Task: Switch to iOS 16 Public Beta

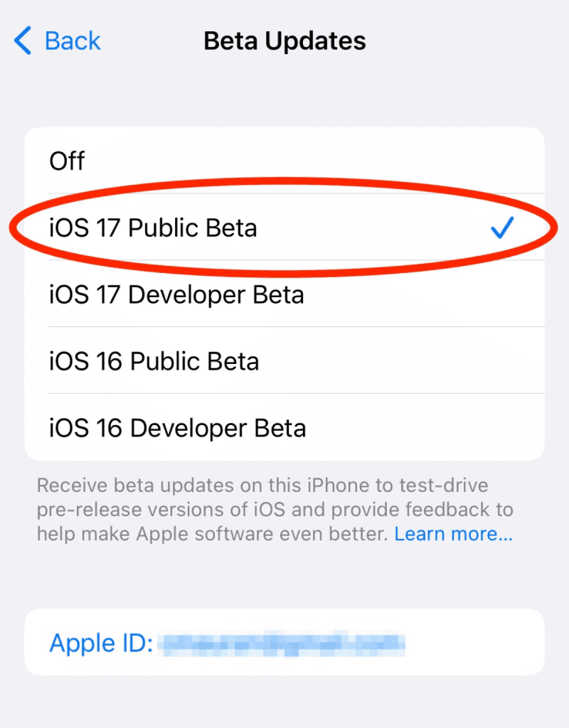Action: click(154, 361)
